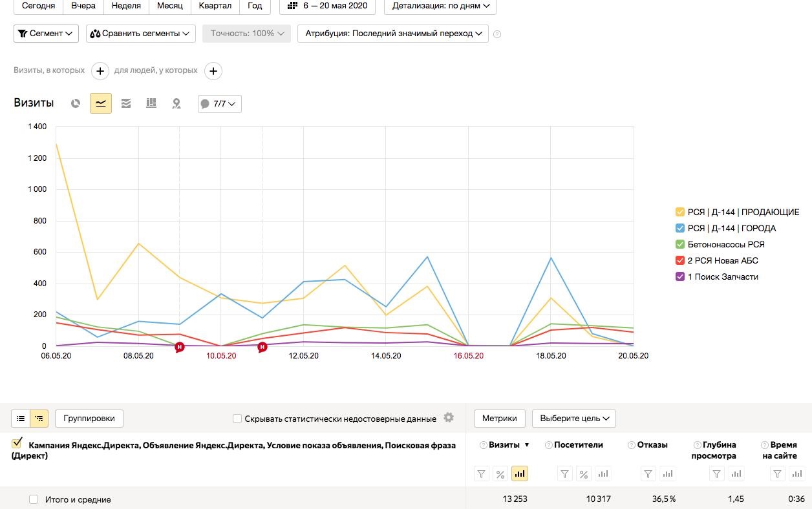Switch to flat list view icon
This screenshot has height=509, width=812.
21,419
